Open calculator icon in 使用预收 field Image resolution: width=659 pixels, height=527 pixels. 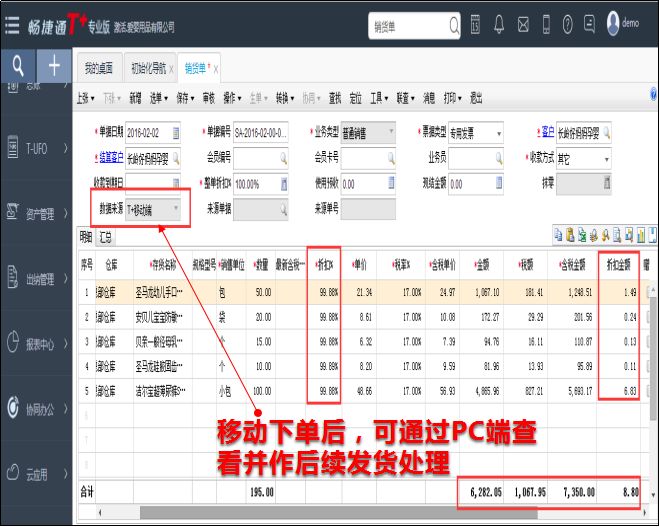(391, 182)
